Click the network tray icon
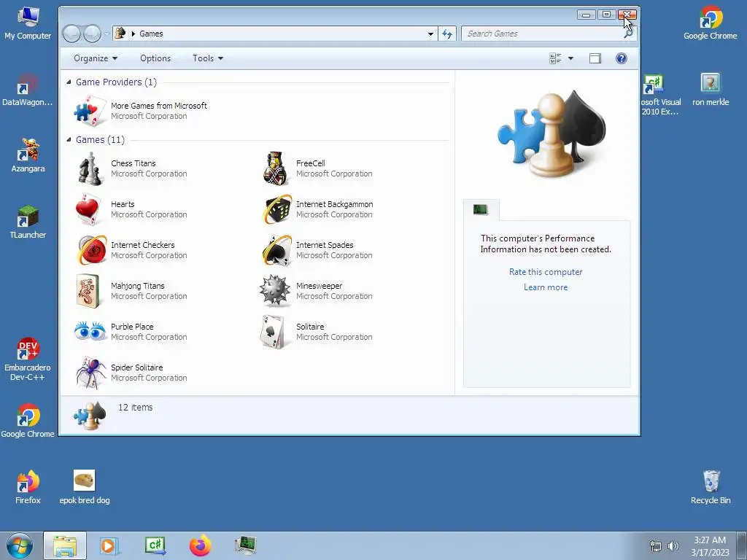Viewport: 747px width, 560px height. (656, 546)
